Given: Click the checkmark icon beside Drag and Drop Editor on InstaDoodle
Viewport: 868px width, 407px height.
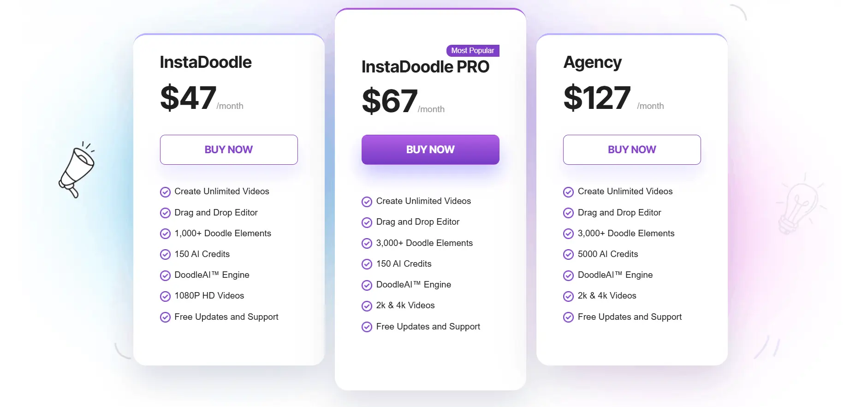Looking at the screenshot, I should pos(165,213).
